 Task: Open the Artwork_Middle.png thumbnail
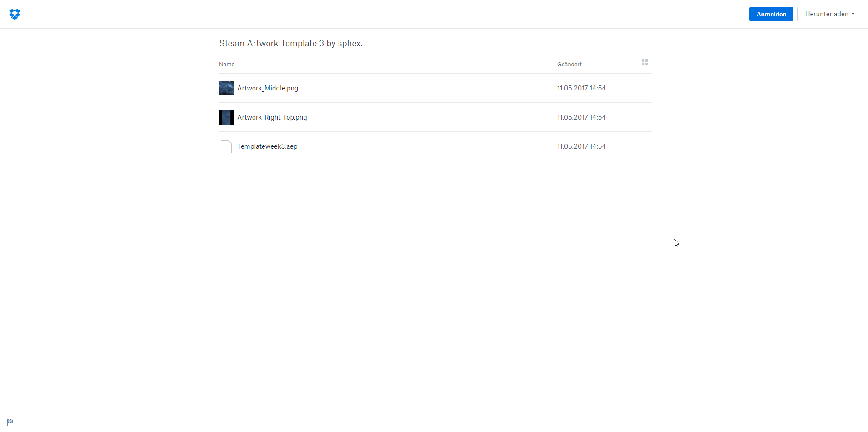point(226,88)
